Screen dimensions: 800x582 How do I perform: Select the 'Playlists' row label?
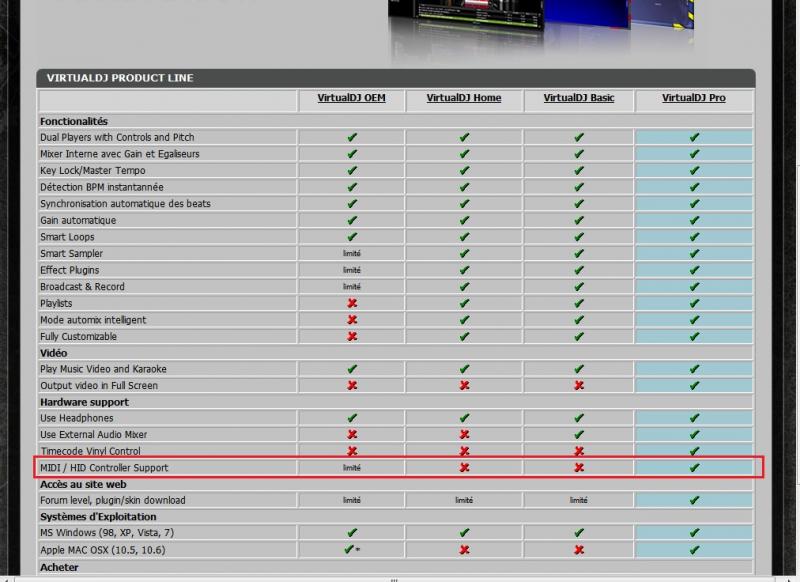56,303
